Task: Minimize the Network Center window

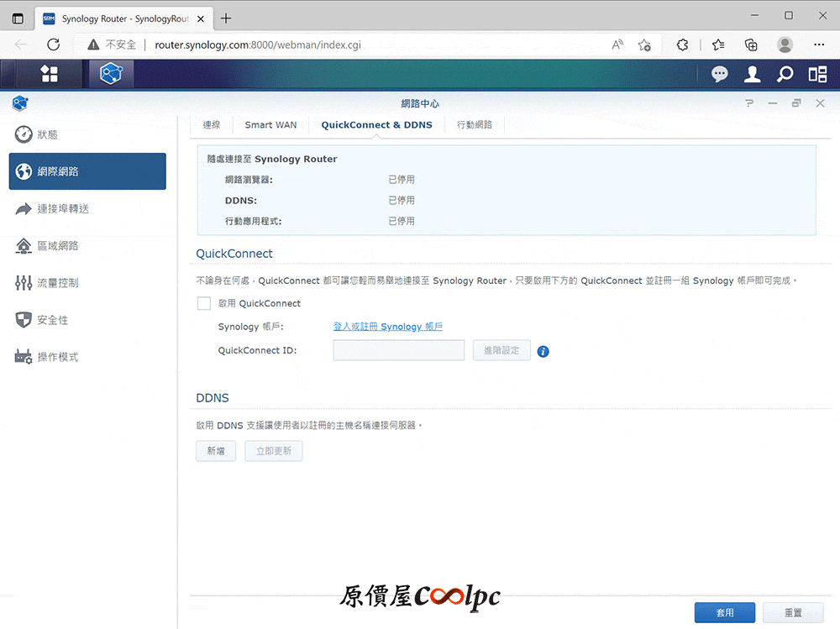Action: click(773, 102)
